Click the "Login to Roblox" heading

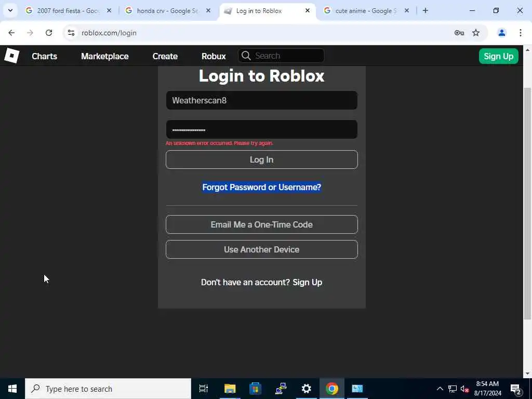tap(262, 75)
